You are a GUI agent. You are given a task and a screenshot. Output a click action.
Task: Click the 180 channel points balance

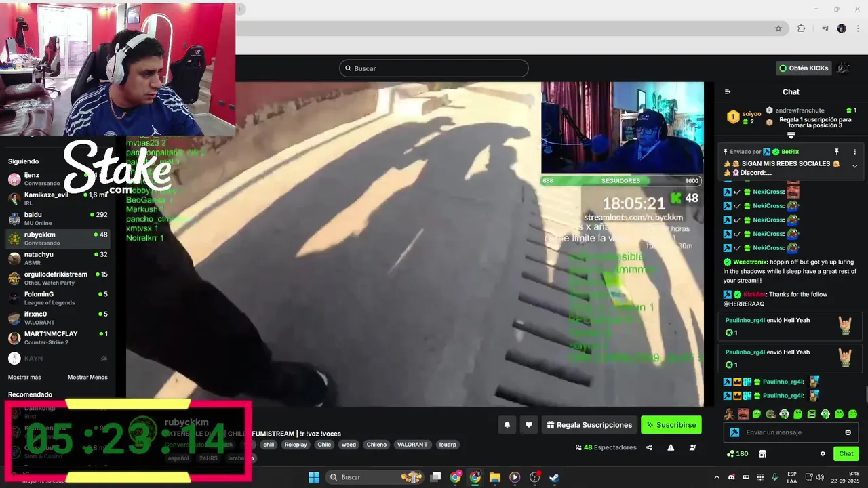tap(737, 454)
